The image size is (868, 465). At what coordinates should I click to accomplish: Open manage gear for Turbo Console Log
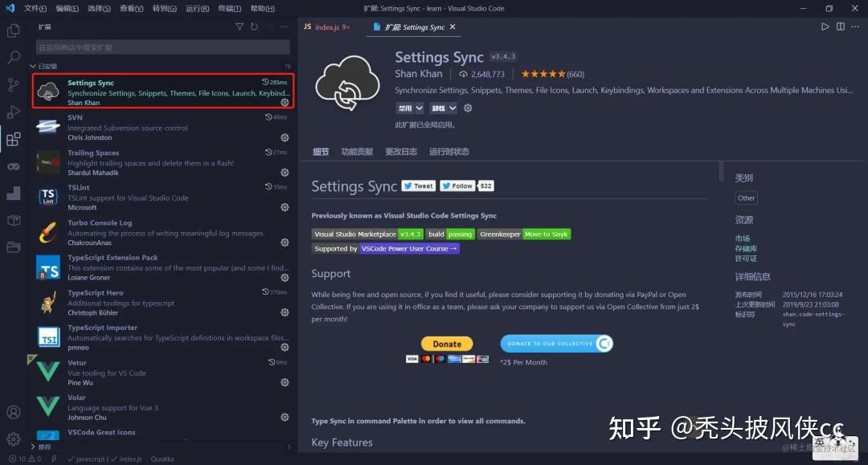click(285, 243)
